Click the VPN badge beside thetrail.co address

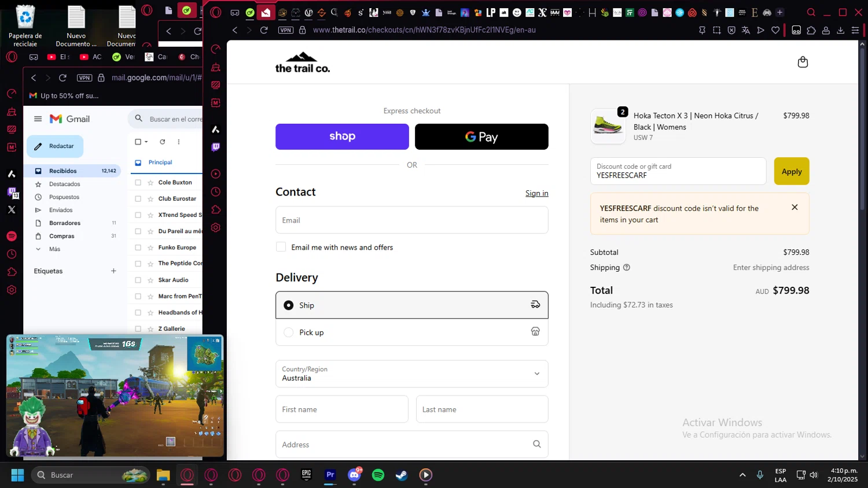pos(286,30)
